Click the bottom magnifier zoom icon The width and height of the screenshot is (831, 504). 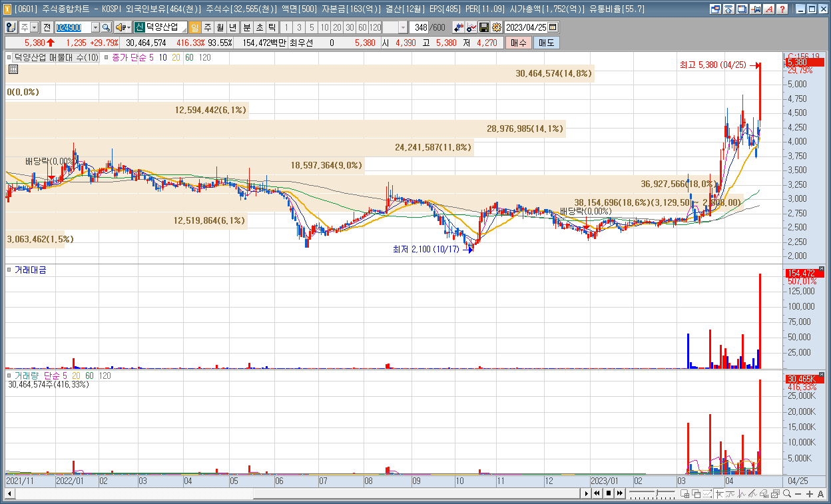pos(787,493)
